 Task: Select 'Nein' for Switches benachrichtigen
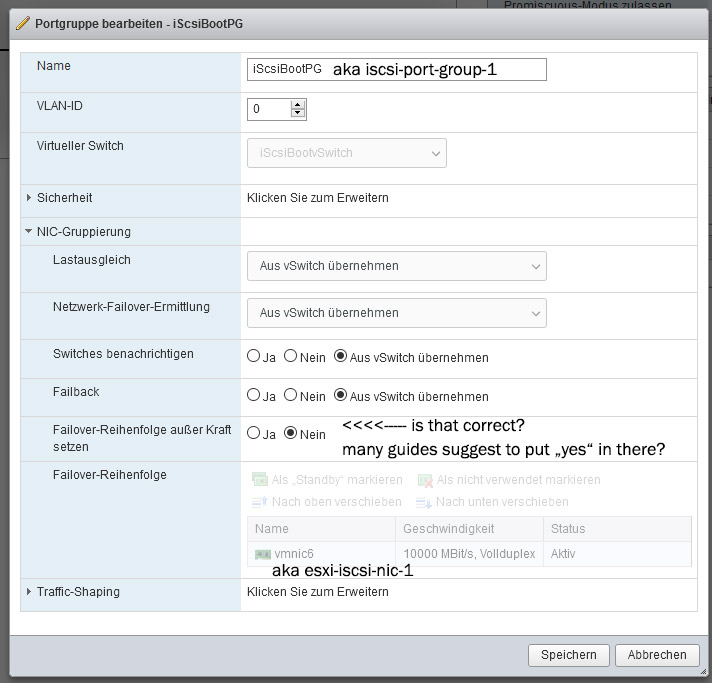tap(291, 356)
